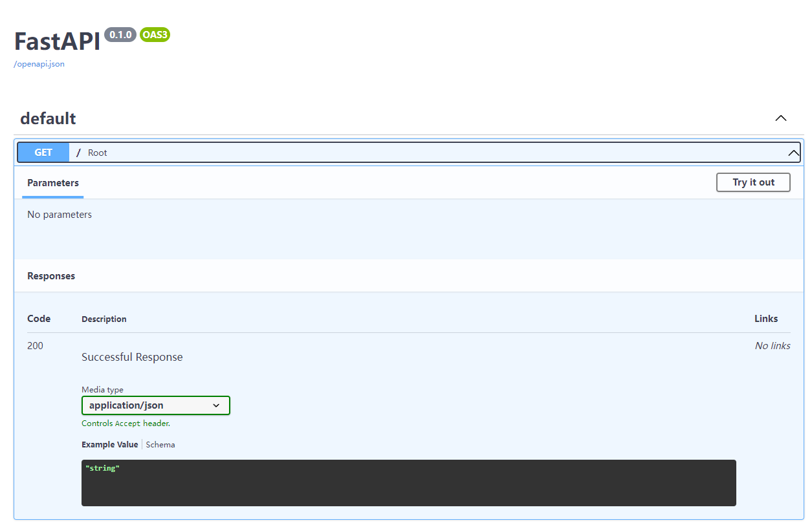Collapse the GET / Root operation arrow
812x525 pixels.
(793, 153)
